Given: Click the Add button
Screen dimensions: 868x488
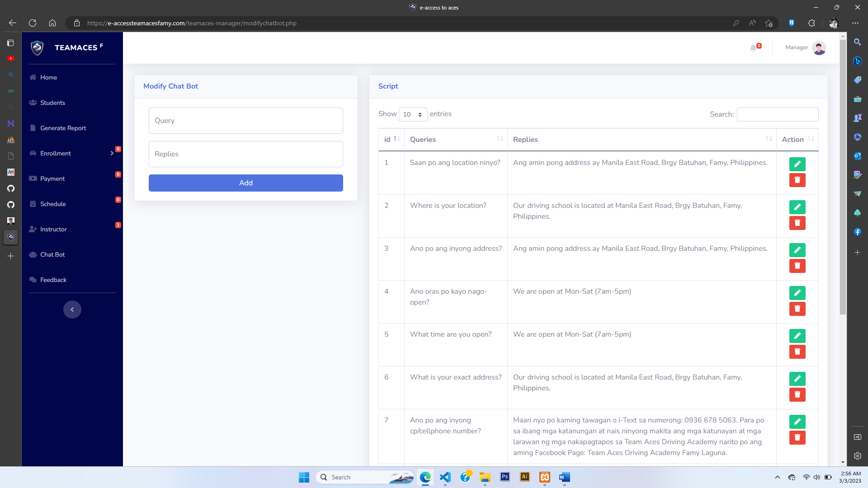Looking at the screenshot, I should [245, 183].
